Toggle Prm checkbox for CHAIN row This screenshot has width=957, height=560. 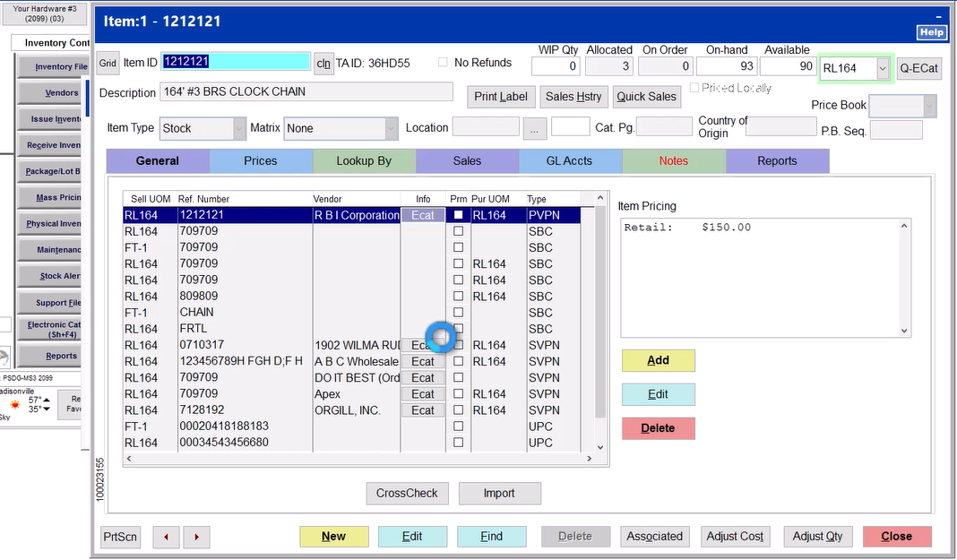[x=459, y=313]
